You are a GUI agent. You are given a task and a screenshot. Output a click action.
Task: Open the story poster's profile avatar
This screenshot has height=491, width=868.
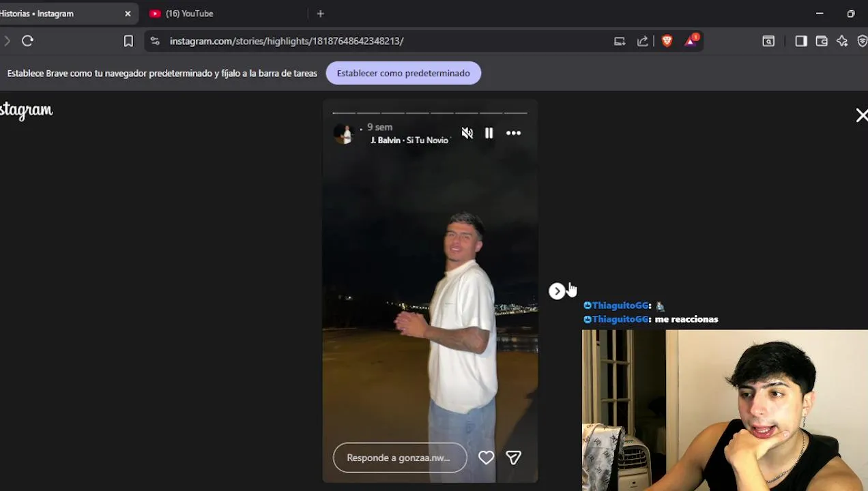[x=343, y=134]
